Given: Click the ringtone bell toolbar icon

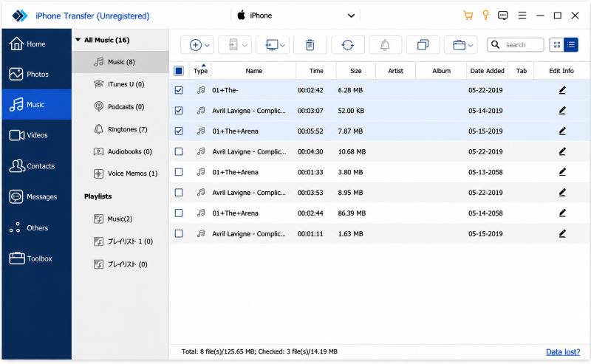Looking at the screenshot, I should point(385,45).
